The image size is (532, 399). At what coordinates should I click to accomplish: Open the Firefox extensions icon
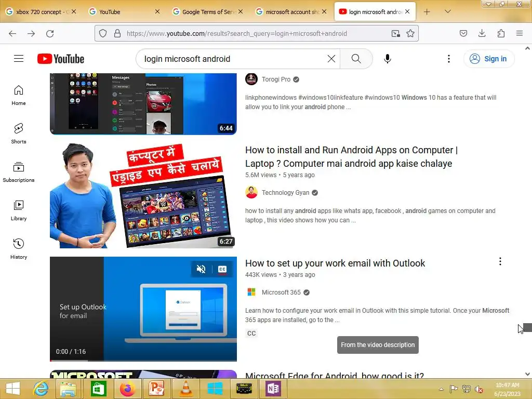tap(501, 33)
